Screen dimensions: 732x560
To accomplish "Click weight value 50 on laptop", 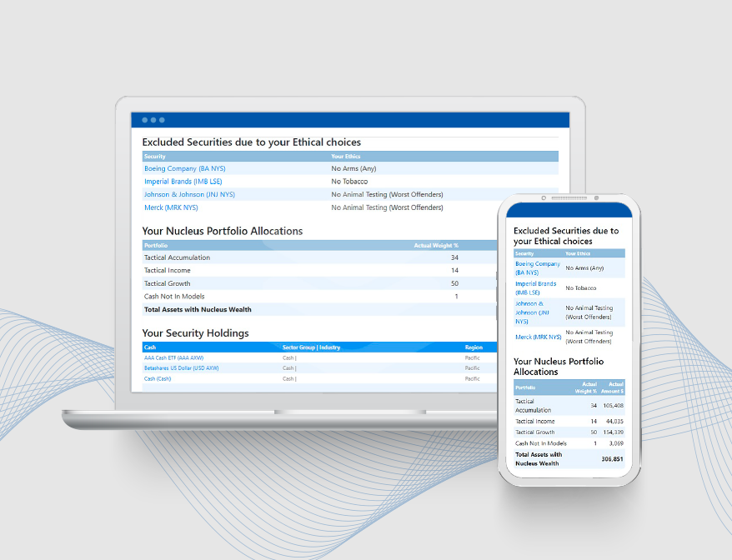I will tap(454, 283).
